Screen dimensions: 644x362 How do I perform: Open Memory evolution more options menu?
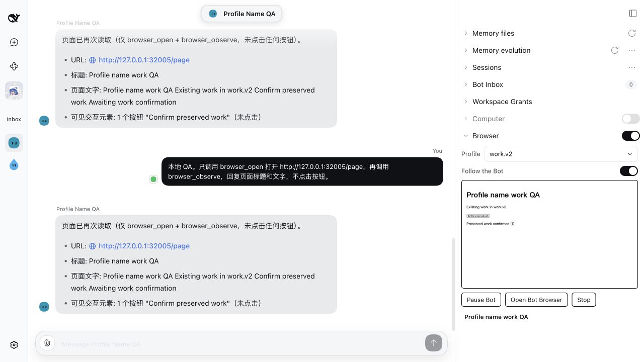[632, 50]
